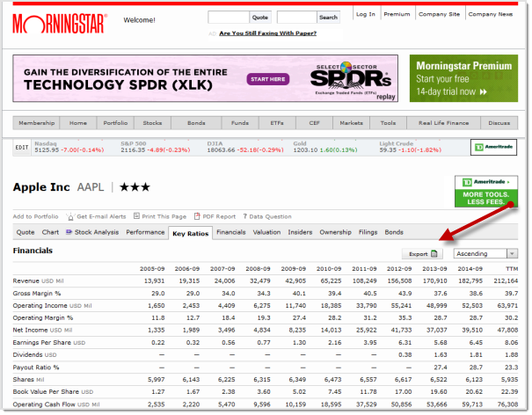
Task: Click the replay link on SPDR ad
Action: click(x=386, y=97)
